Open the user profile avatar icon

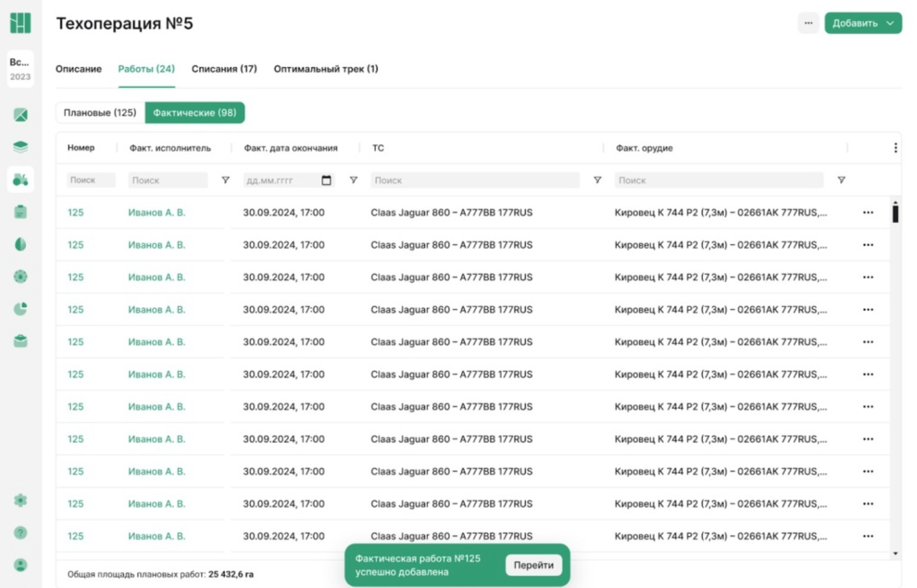point(21,565)
